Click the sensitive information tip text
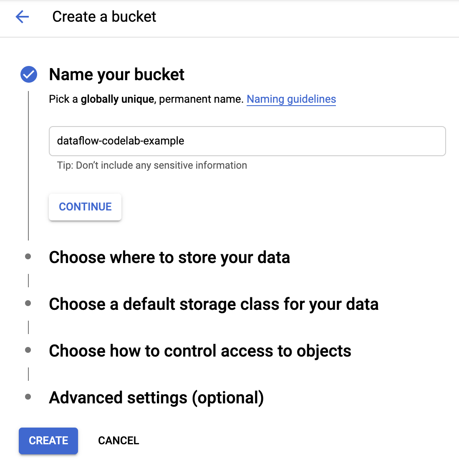The width and height of the screenshot is (459, 476). (x=152, y=165)
